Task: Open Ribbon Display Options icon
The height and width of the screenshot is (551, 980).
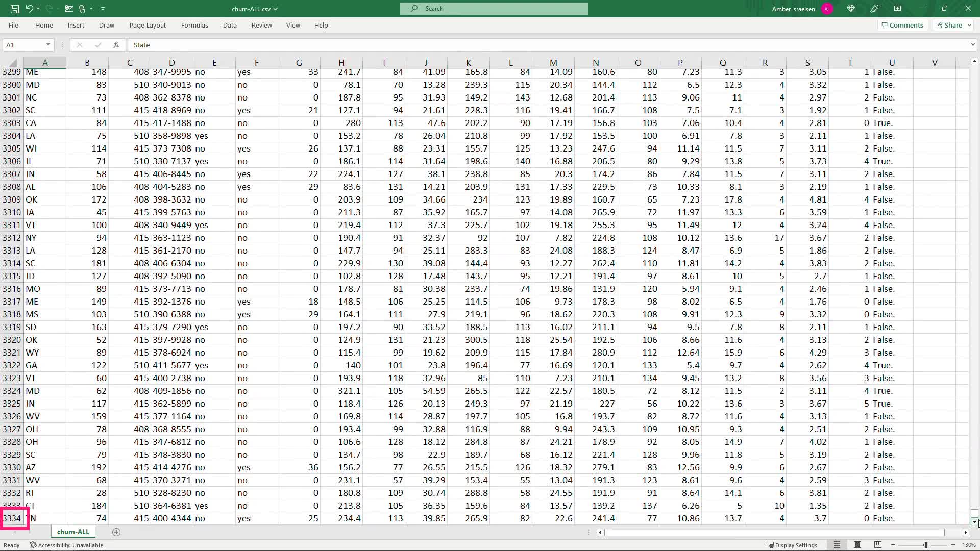Action: click(898, 9)
